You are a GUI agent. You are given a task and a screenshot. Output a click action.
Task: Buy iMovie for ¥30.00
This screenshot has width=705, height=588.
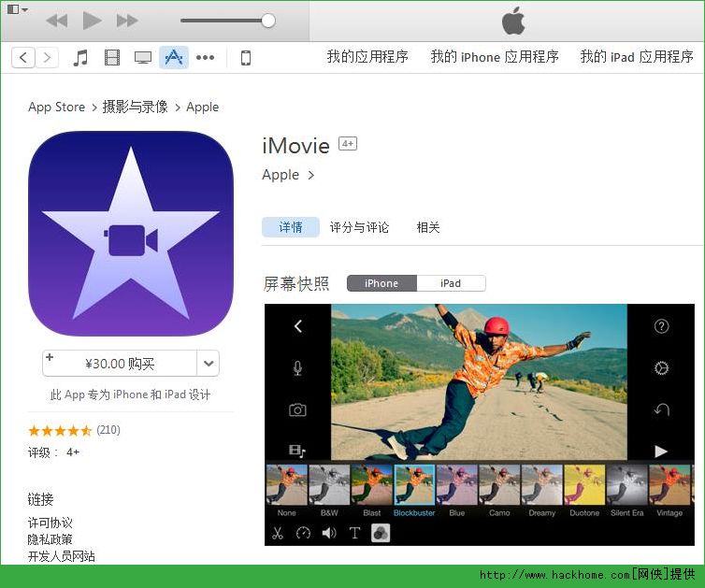pyautogui.click(x=120, y=364)
